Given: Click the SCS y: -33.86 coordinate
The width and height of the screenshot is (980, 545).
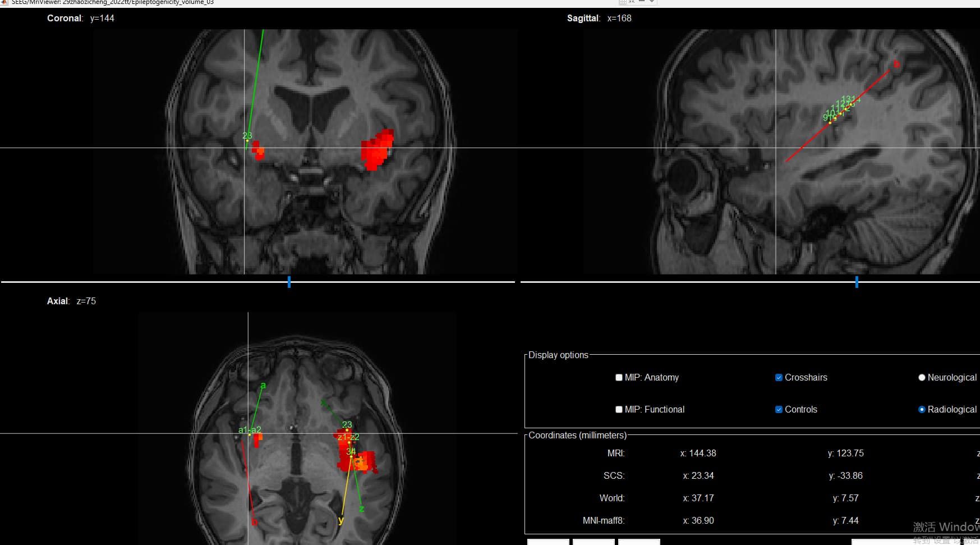Looking at the screenshot, I should pos(845,476).
